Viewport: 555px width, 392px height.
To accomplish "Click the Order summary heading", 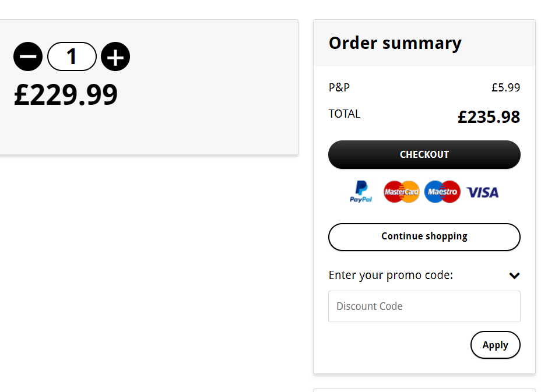I will (395, 43).
